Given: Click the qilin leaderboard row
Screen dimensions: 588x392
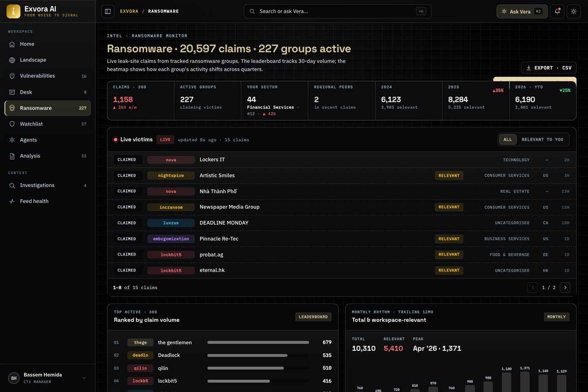Looking at the screenshot, I should pos(223,368).
